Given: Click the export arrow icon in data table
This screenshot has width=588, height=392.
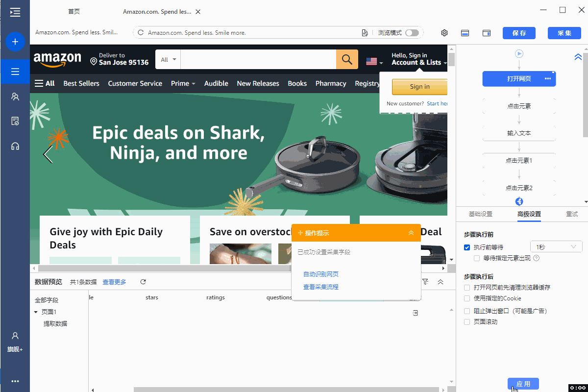Looking at the screenshot, I should (x=416, y=313).
